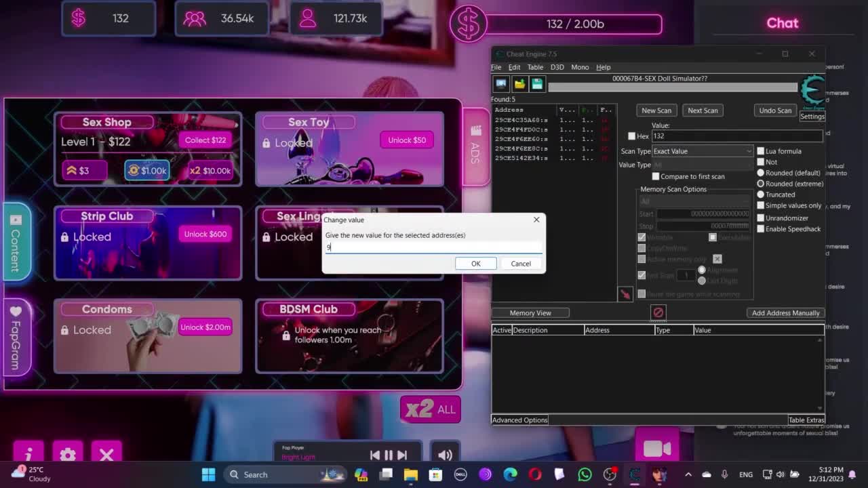Check the Lua formula option
868x488 pixels.
pyautogui.click(x=761, y=151)
